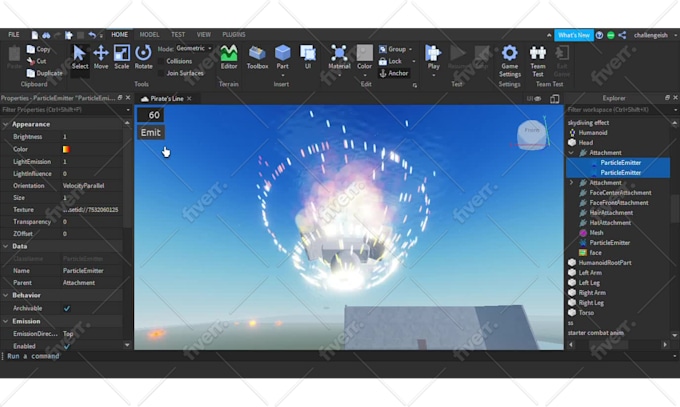The image size is (680, 407).
Task: Click the Undo arrow
Action: click(x=92, y=35)
